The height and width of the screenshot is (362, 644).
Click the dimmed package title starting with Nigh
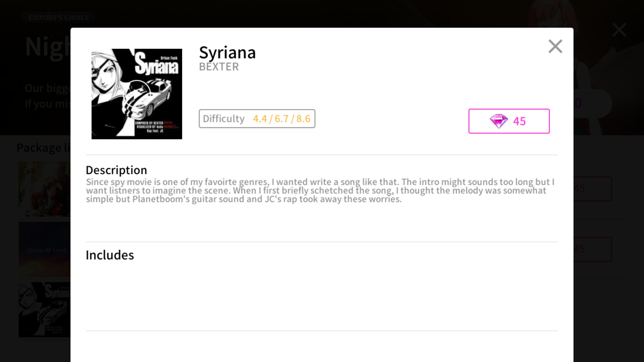pyautogui.click(x=48, y=47)
